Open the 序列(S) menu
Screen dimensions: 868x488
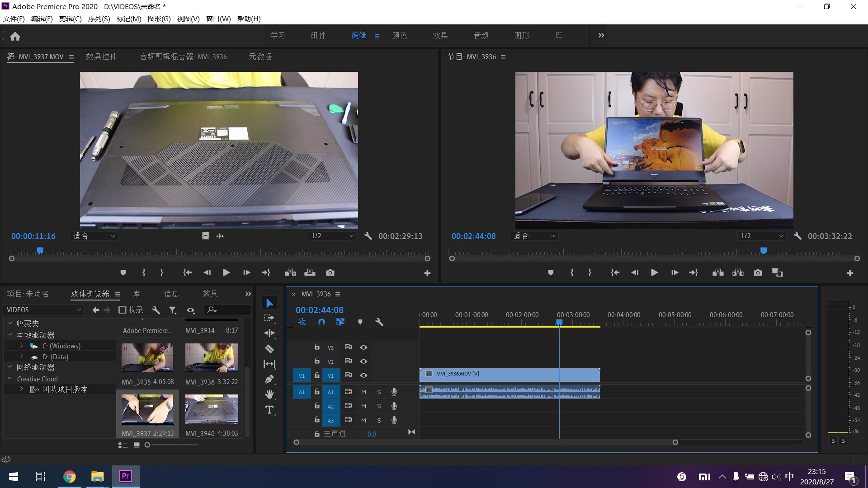pos(99,19)
